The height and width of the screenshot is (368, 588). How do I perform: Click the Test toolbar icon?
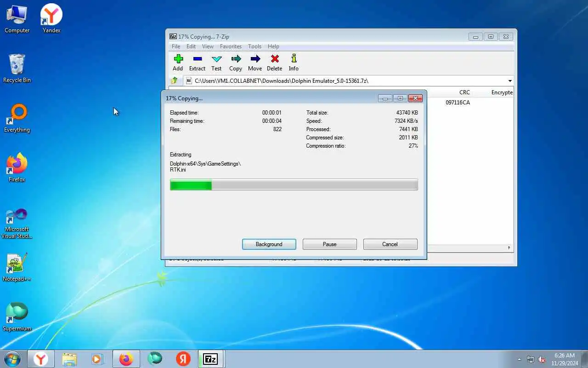pos(216,63)
